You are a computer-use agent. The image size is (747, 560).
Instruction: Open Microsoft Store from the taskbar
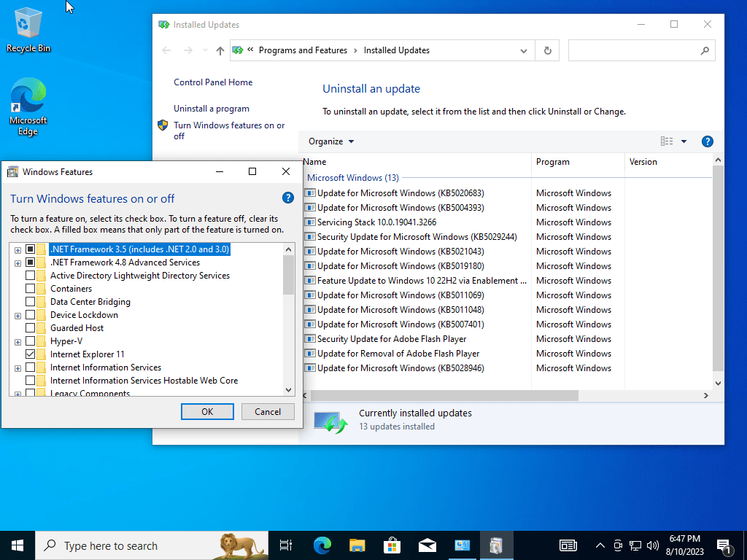392,545
